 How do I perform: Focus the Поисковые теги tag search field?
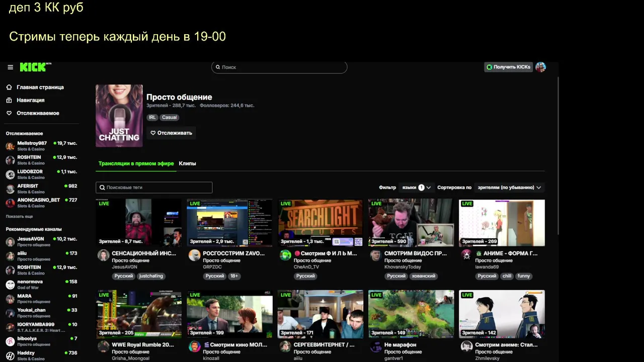[154, 188]
